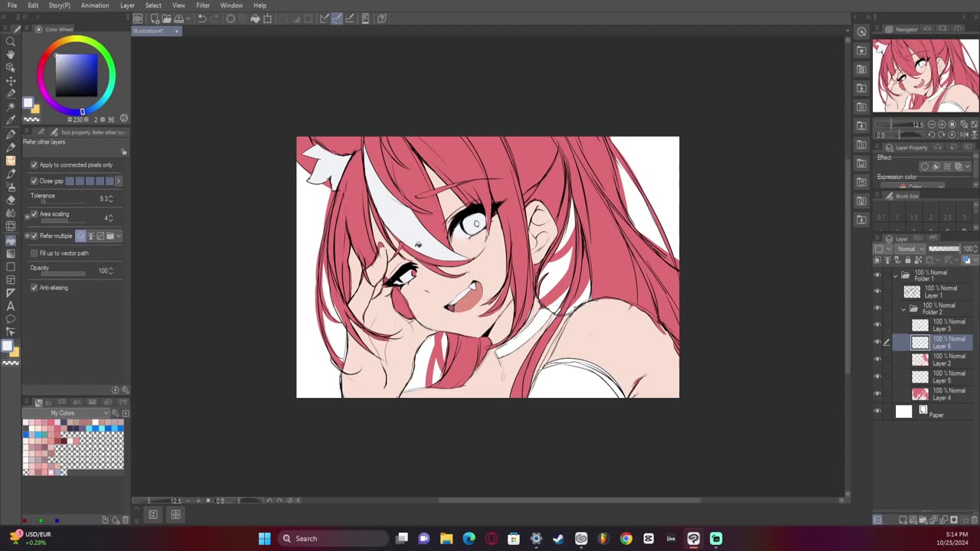Open Save dropdown arrow in toolbar

tap(188, 18)
